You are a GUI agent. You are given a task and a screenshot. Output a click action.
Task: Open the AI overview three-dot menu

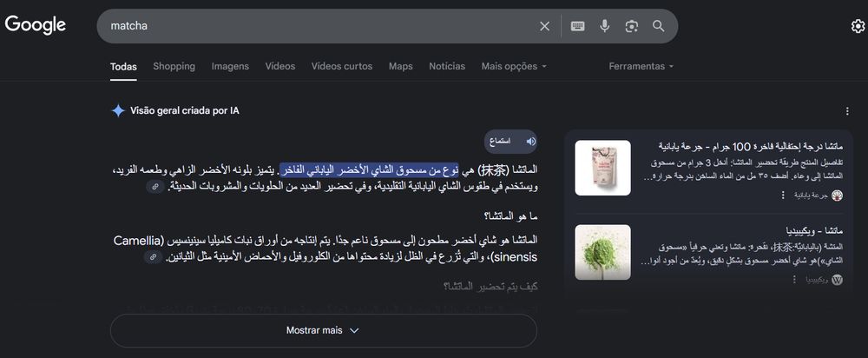(847, 111)
